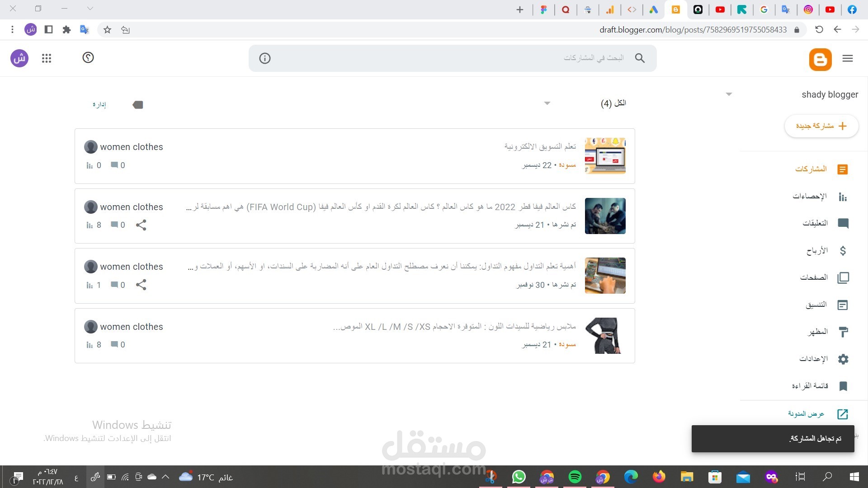Open الصفحات pages section
868x488 pixels.
(825, 277)
